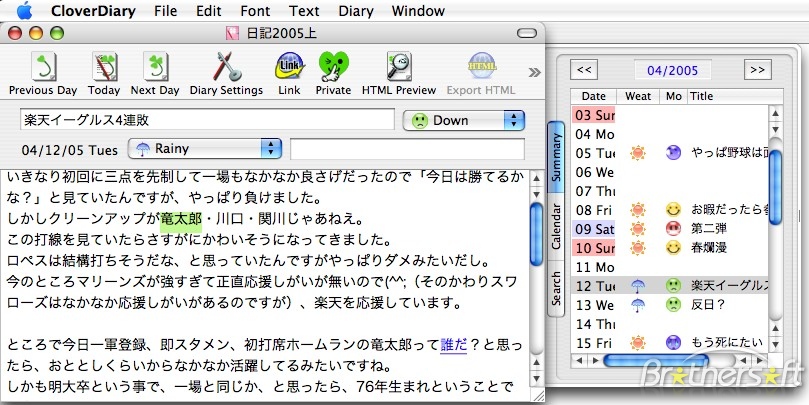Click umbrella weather icon in 13 Wed row
This screenshot has height=405, width=809.
pyautogui.click(x=638, y=304)
